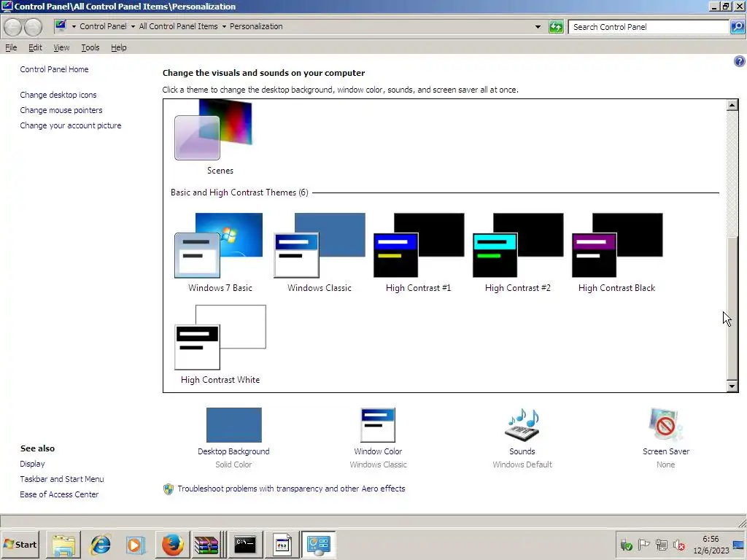Open the Action Center flag icon
This screenshot has height=560, width=747.
pyautogui.click(x=643, y=545)
